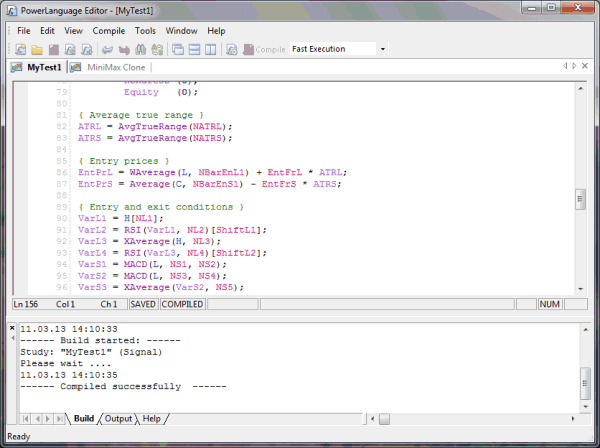Click the Open folder toolbar icon

point(37,49)
